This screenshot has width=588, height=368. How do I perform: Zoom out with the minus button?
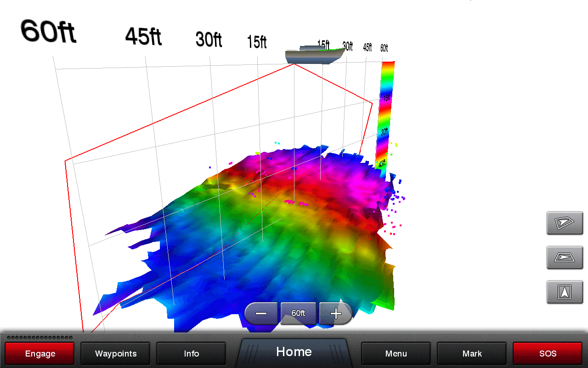tap(261, 314)
